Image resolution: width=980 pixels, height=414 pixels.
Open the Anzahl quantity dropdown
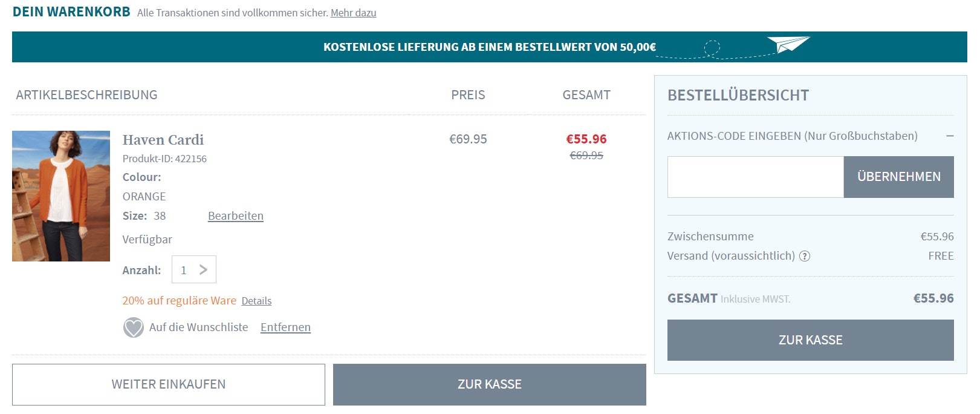194,270
